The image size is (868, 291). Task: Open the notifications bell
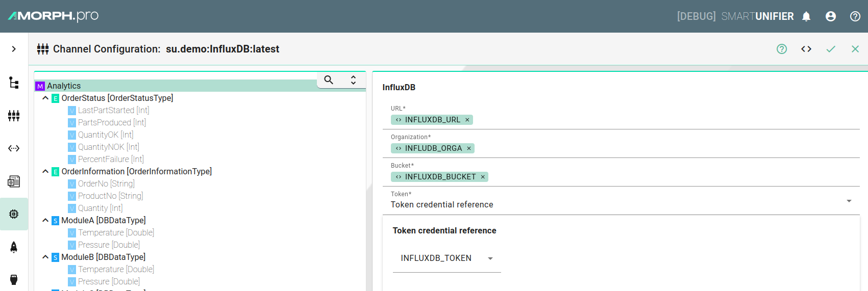pyautogui.click(x=806, y=16)
